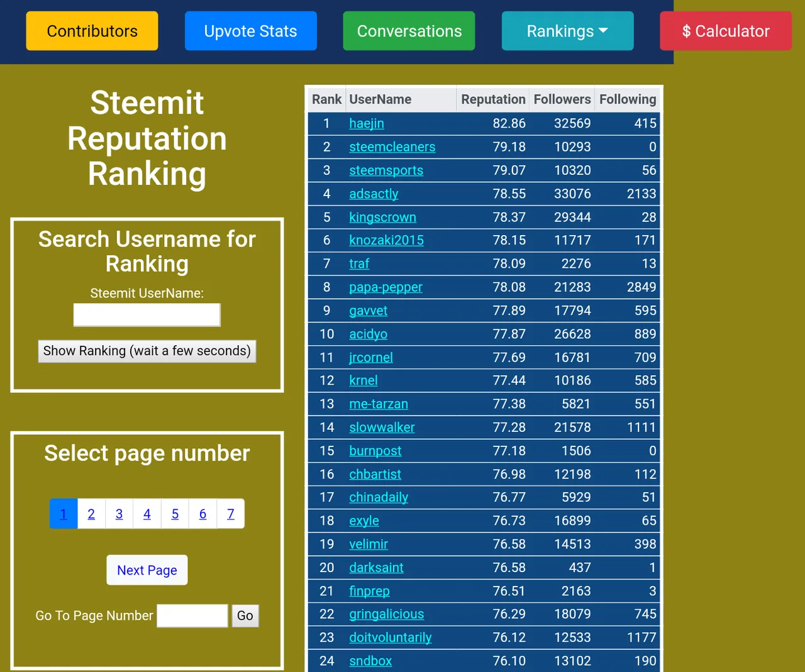
Task: Click adsactly's followers count 33076
Action: pyautogui.click(x=572, y=194)
